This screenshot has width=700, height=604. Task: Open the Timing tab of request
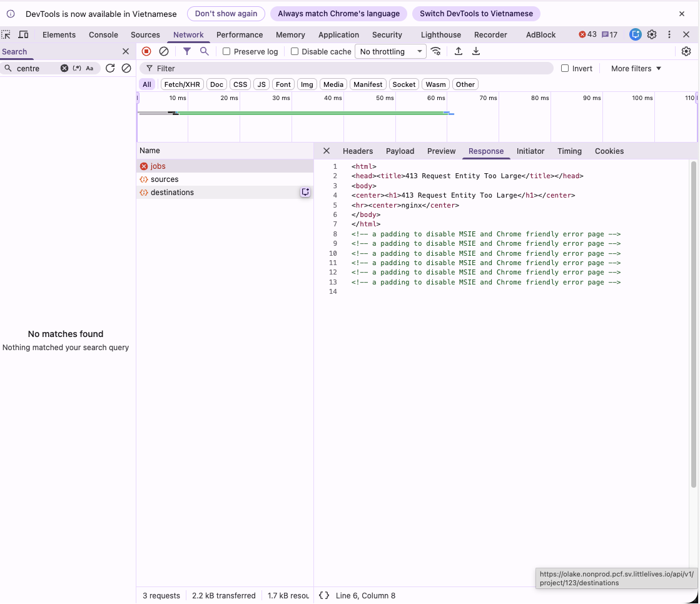569,151
